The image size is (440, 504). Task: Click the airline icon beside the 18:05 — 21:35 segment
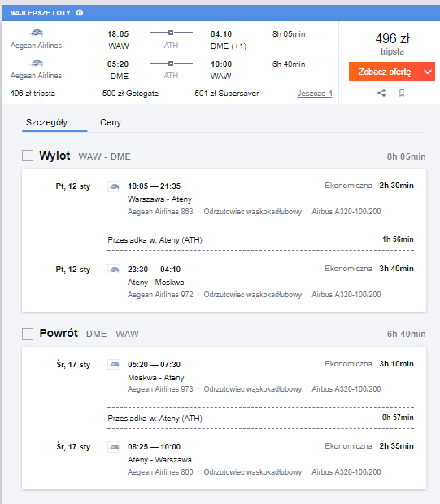point(114,186)
